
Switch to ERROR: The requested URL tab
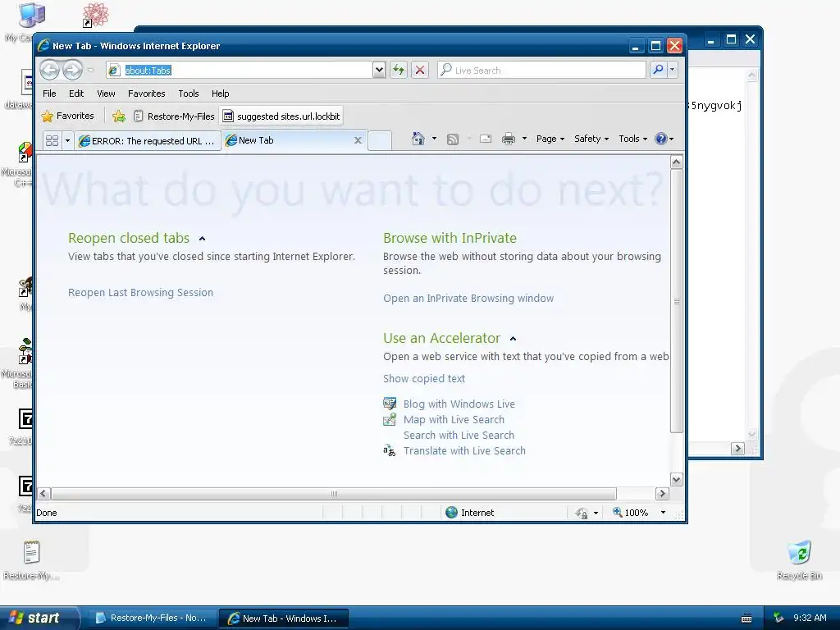(x=148, y=141)
